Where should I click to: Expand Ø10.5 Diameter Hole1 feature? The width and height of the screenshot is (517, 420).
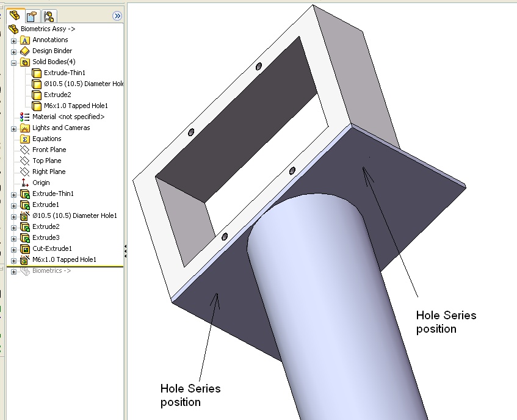pos(13,217)
